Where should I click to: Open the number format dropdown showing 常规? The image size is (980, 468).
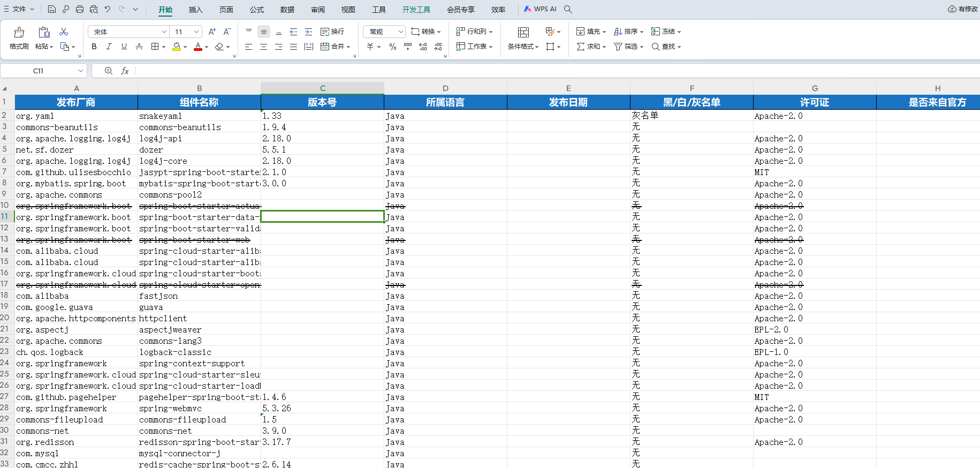[401, 32]
